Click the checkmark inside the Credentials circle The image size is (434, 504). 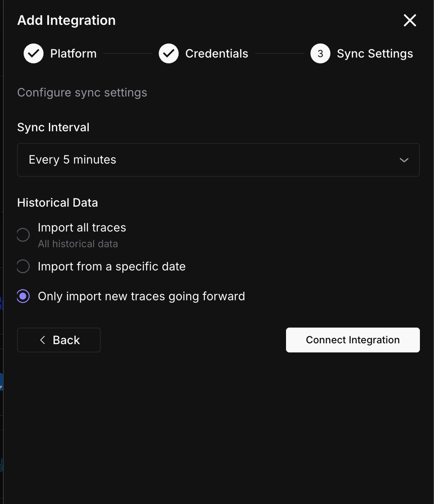click(168, 53)
